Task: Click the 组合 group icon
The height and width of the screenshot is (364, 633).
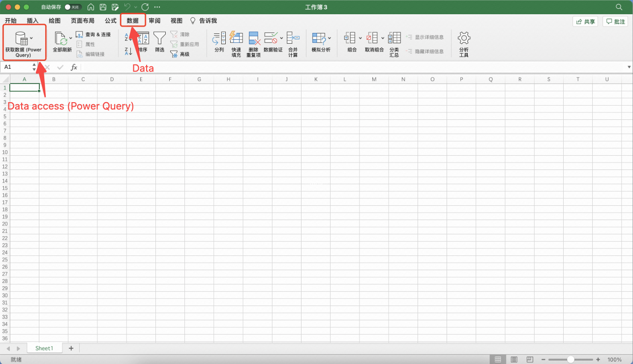Action: click(350, 38)
